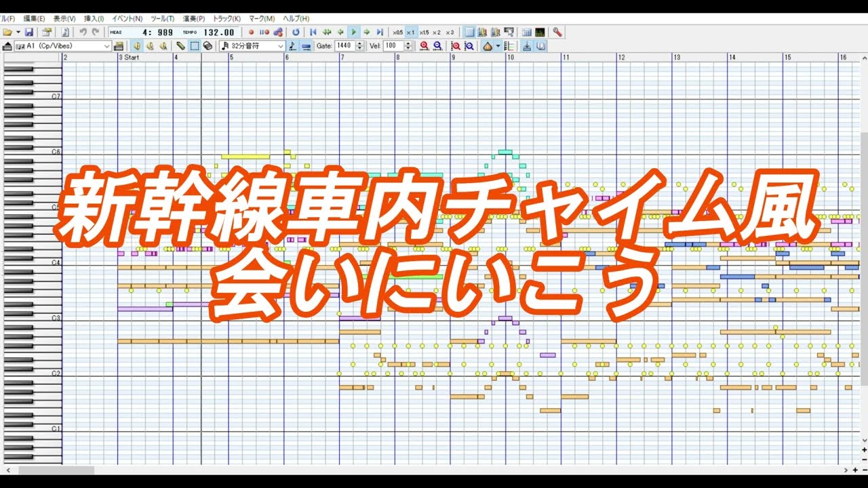
Task: Start recording with the red record button
Action: (251, 32)
